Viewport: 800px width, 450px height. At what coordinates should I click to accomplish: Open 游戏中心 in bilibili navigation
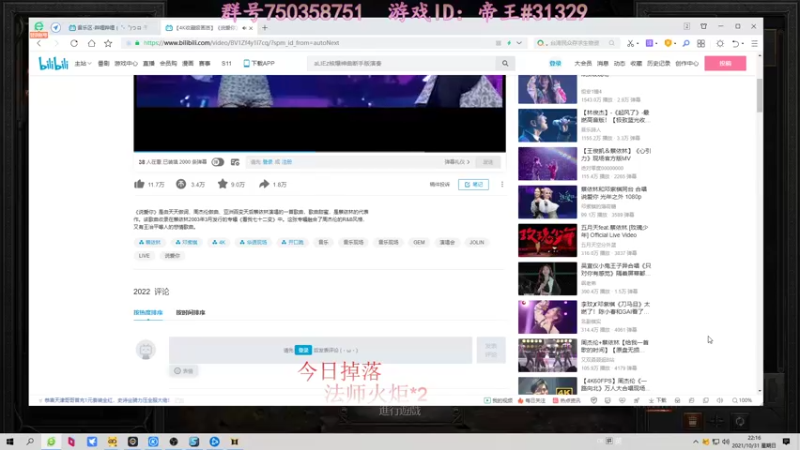[126, 63]
